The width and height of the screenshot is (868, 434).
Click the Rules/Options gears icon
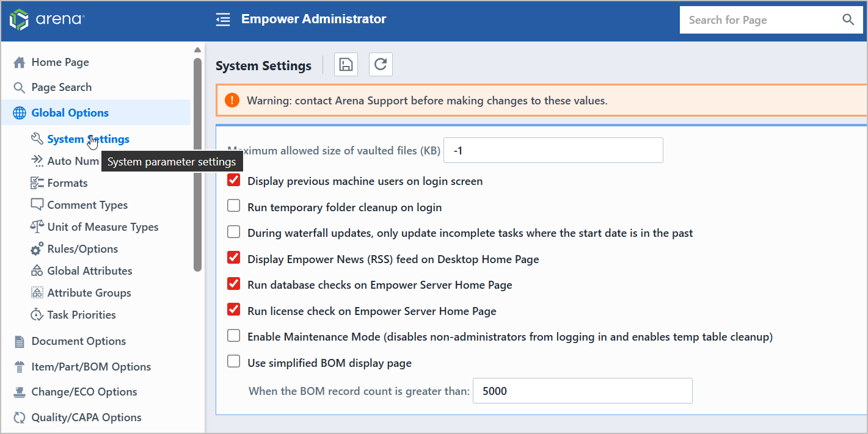[x=37, y=249]
